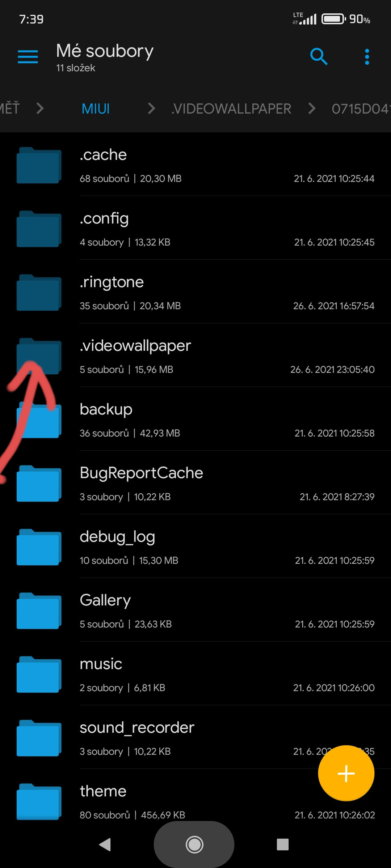Image resolution: width=391 pixels, height=868 pixels.
Task: Jump to 0715D04 breadcrumb segment
Action: [x=361, y=109]
